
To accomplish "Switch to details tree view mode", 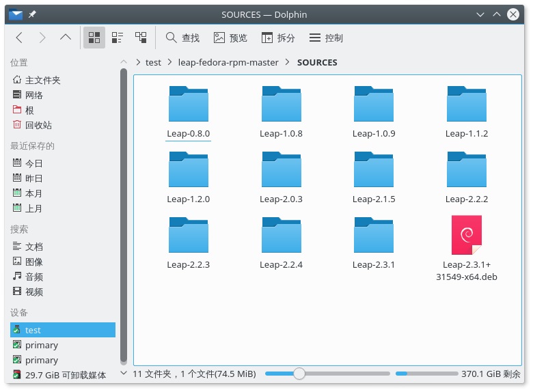I will [x=141, y=38].
